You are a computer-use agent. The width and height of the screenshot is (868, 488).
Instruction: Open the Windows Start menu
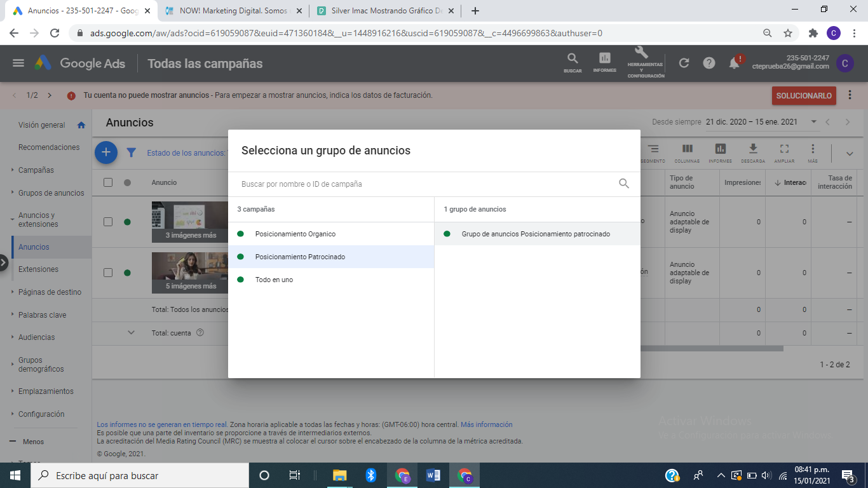15,475
